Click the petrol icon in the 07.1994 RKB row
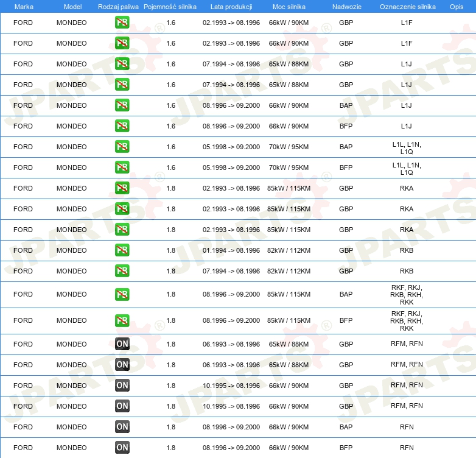Image resolution: width=476 pixels, height=458 pixels. (x=122, y=270)
